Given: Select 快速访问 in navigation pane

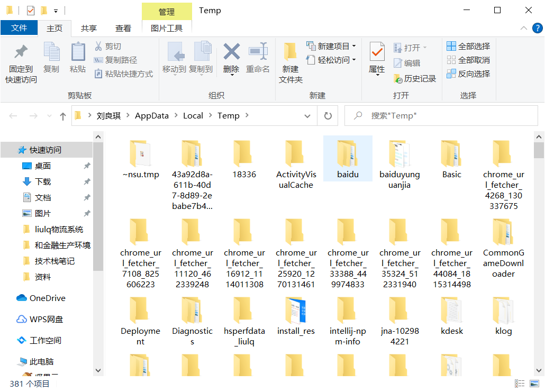Looking at the screenshot, I should pyautogui.click(x=47, y=150).
